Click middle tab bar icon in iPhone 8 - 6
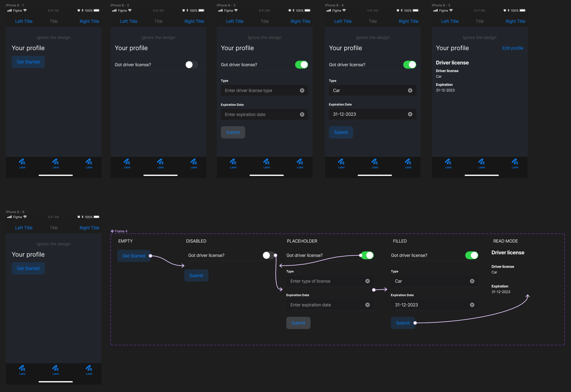 click(55, 368)
